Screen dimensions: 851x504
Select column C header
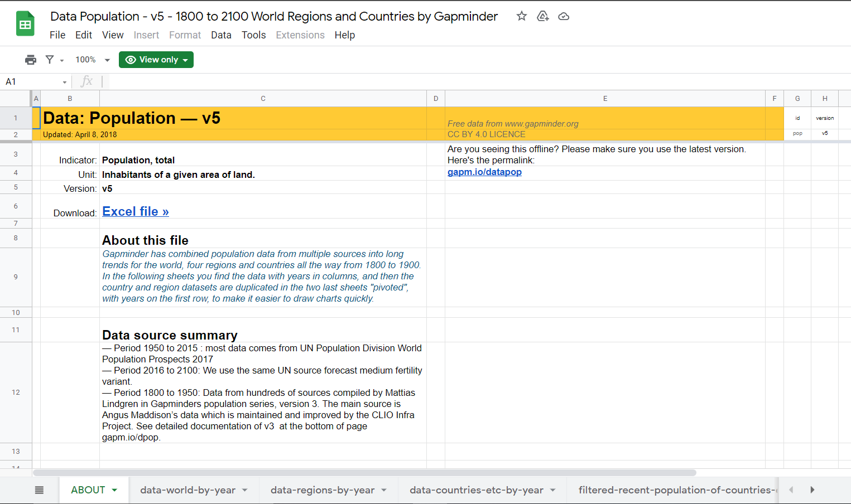(263, 99)
